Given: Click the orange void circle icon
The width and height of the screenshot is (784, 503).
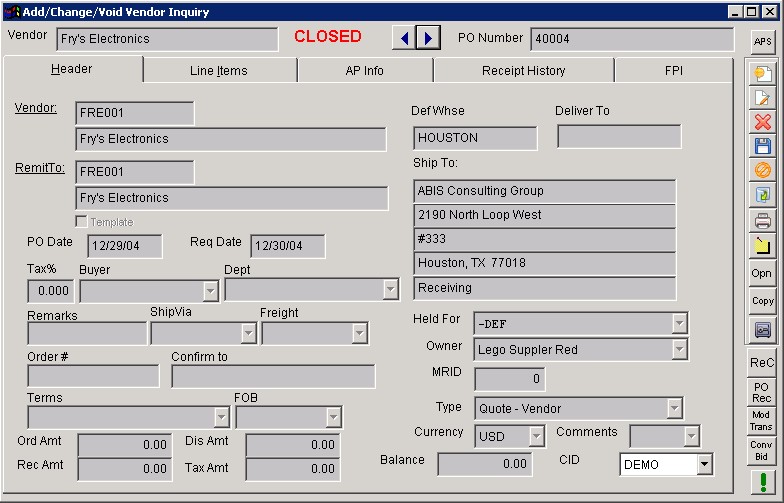Looking at the screenshot, I should pos(763,170).
